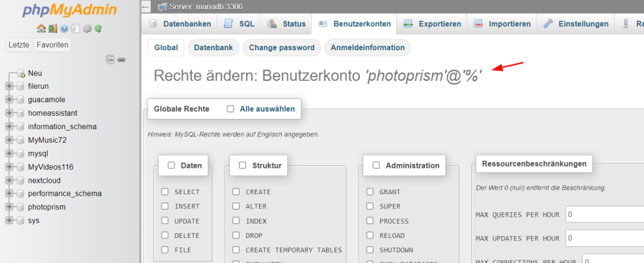Viewport: 644px width, 263px height.
Task: Click database icon next to nextcloud
Action: 21,180
